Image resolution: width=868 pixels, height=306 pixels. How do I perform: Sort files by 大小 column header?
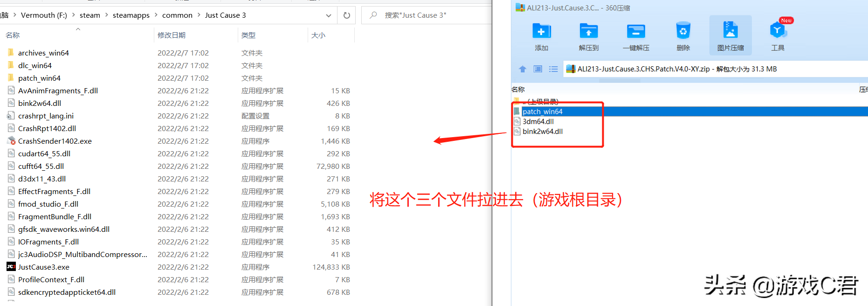[318, 35]
